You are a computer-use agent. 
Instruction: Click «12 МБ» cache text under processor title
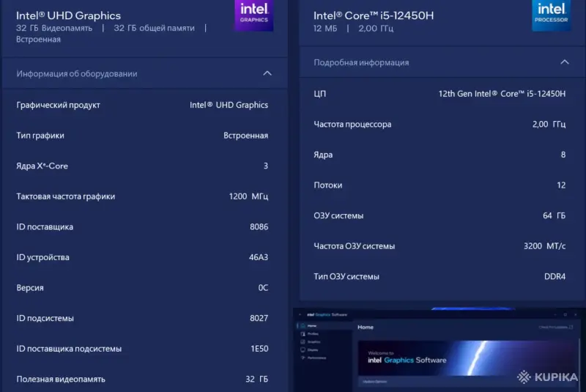coord(325,29)
